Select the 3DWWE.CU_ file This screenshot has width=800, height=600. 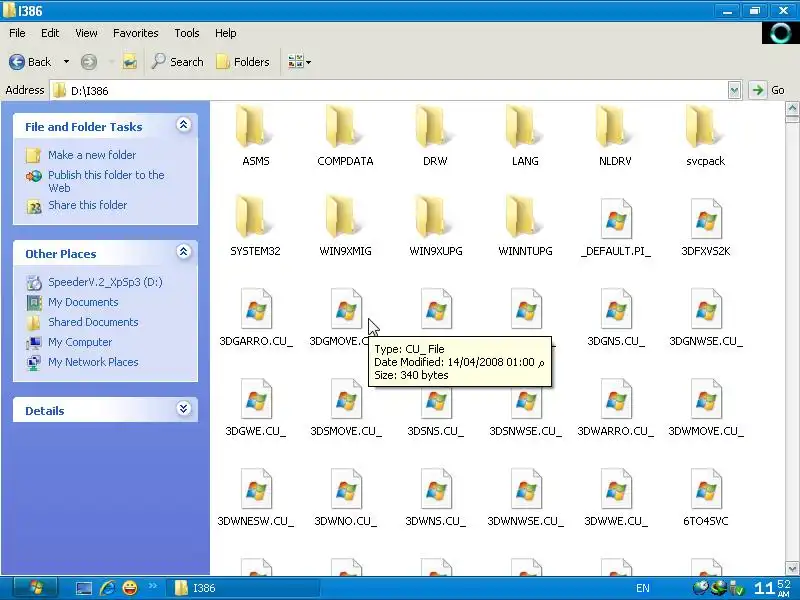point(615,497)
